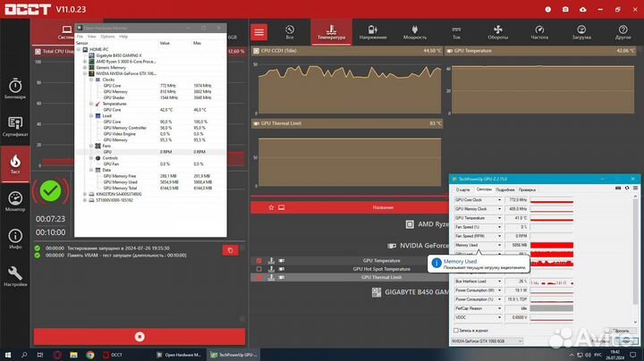Click the green checkmark test status icon
Viewport: 644px width, 361px height.
[50, 190]
